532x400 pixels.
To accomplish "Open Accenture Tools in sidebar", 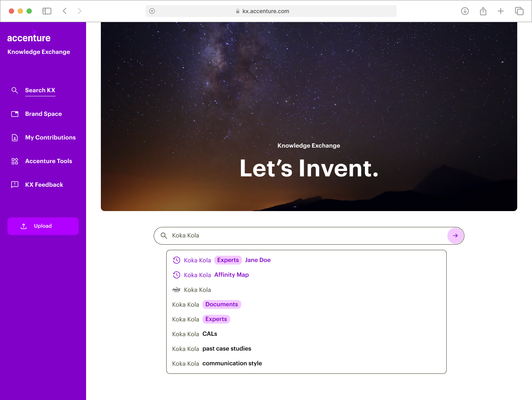I will point(49,161).
